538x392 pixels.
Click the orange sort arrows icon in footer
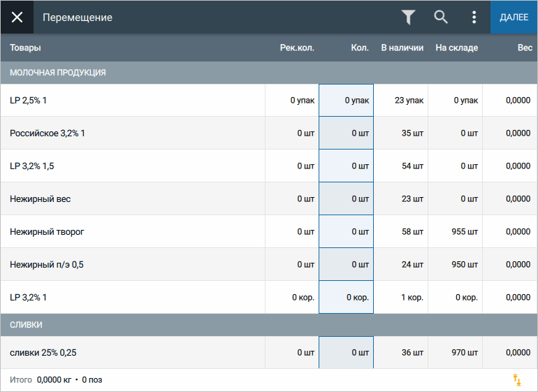[x=517, y=379]
